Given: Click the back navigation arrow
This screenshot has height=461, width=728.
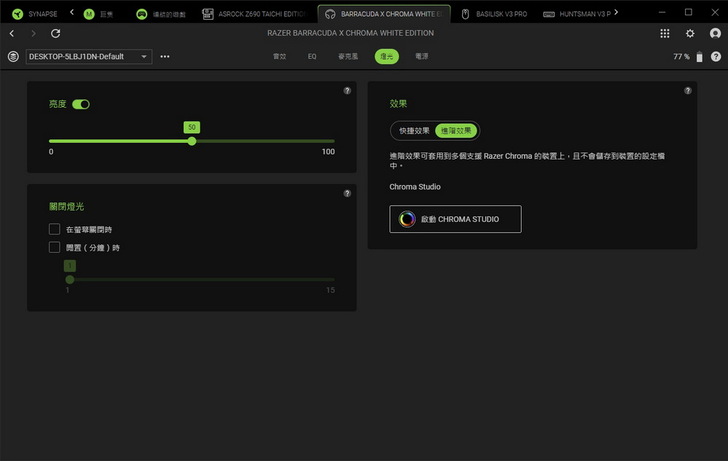Looking at the screenshot, I should click(12, 33).
